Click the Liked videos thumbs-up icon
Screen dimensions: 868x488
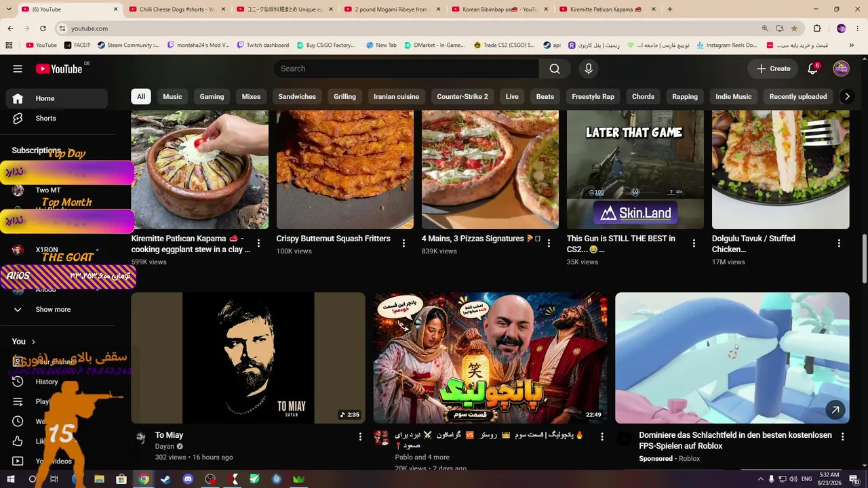tap(18, 441)
